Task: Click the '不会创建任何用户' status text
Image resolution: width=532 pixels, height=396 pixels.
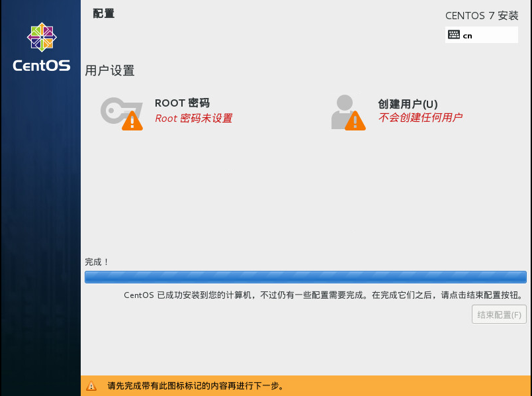Action: (x=420, y=117)
